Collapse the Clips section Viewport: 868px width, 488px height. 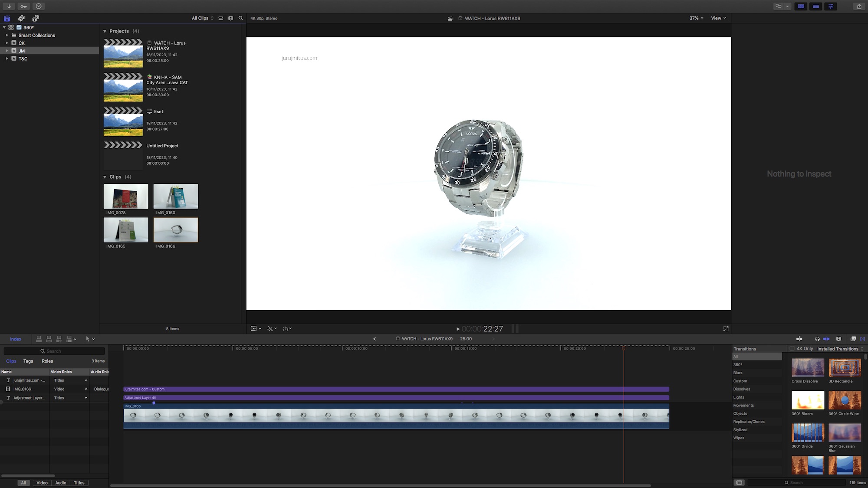(x=105, y=177)
